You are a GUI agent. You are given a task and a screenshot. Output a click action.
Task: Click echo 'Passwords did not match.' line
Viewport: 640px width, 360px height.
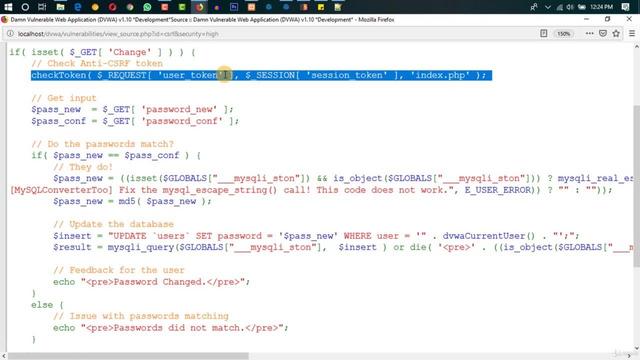click(170, 328)
